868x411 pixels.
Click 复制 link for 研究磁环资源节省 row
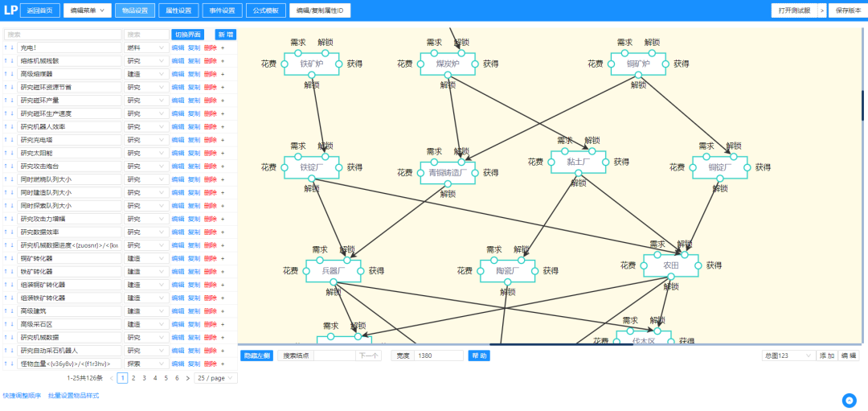point(194,87)
